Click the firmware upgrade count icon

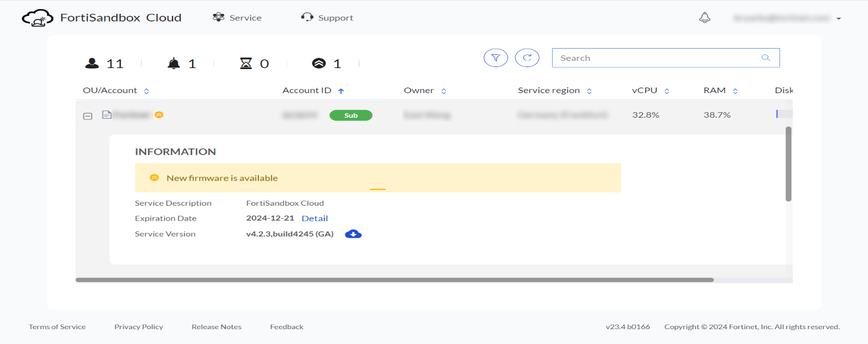(319, 63)
